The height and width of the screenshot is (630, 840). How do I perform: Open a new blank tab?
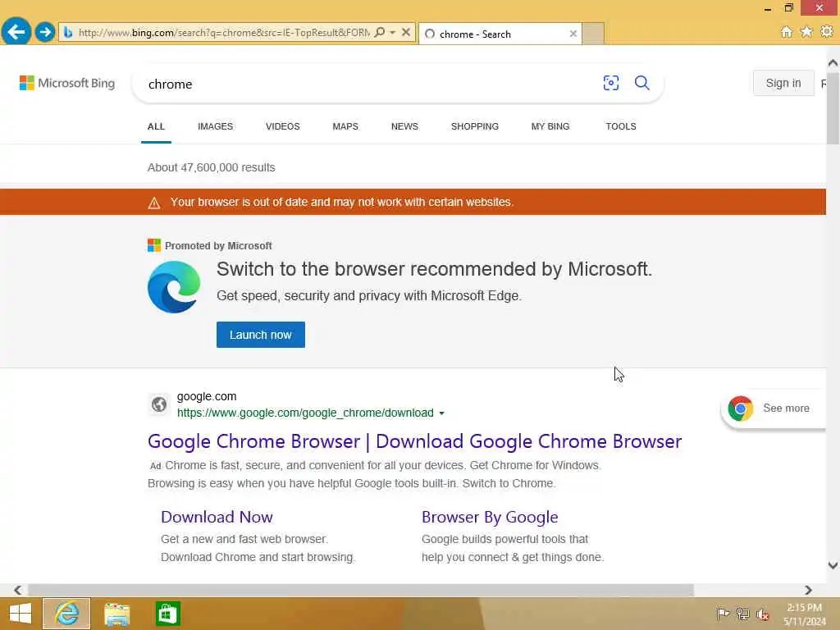tap(593, 34)
